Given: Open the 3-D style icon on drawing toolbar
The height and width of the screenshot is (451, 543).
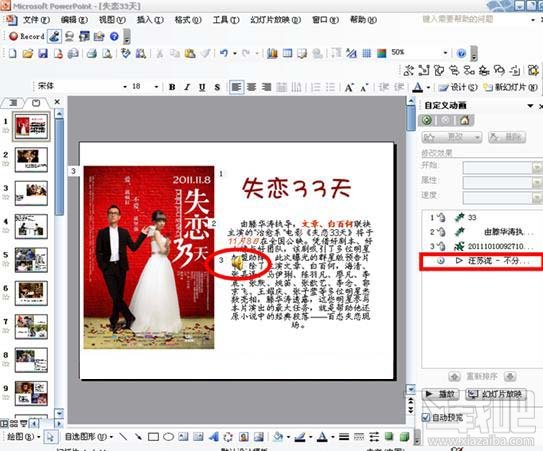Looking at the screenshot, I should [404, 436].
